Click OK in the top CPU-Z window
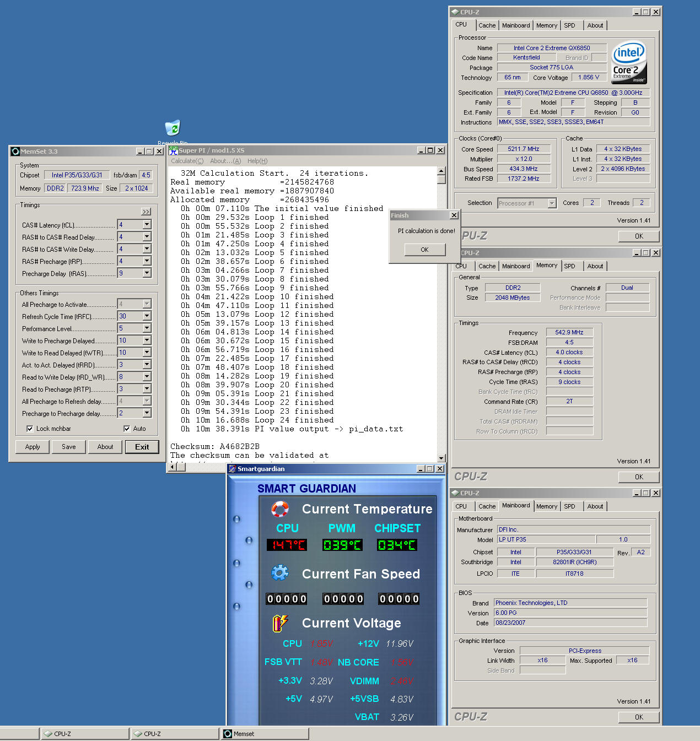This screenshot has height=741, width=700. click(x=639, y=236)
